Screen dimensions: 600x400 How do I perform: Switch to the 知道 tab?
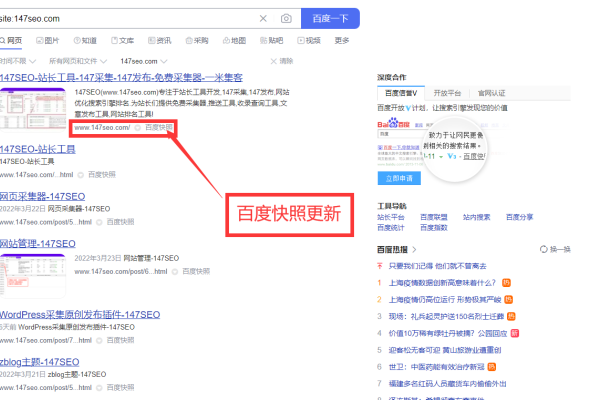pos(85,40)
